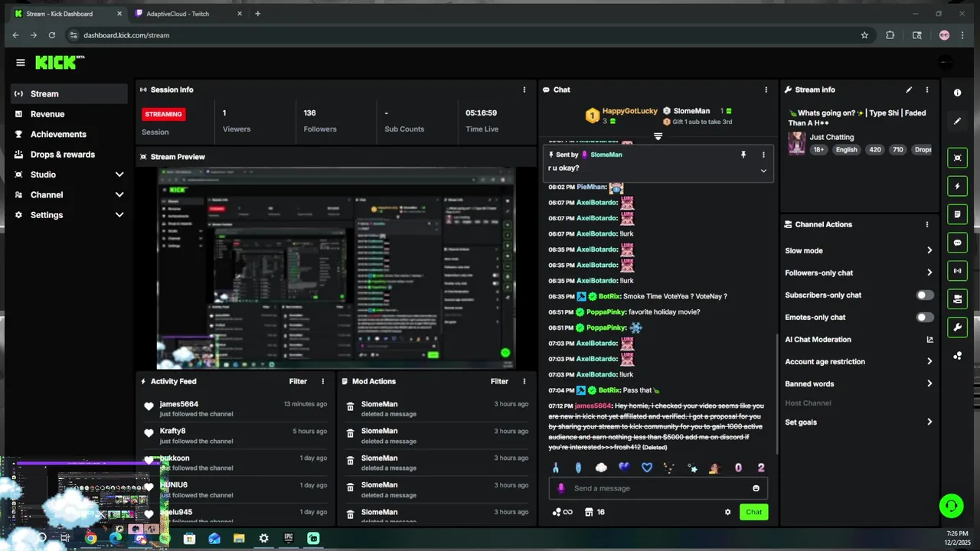Open Microsoft Store from the taskbar
The width and height of the screenshot is (980, 551).
pos(189,538)
